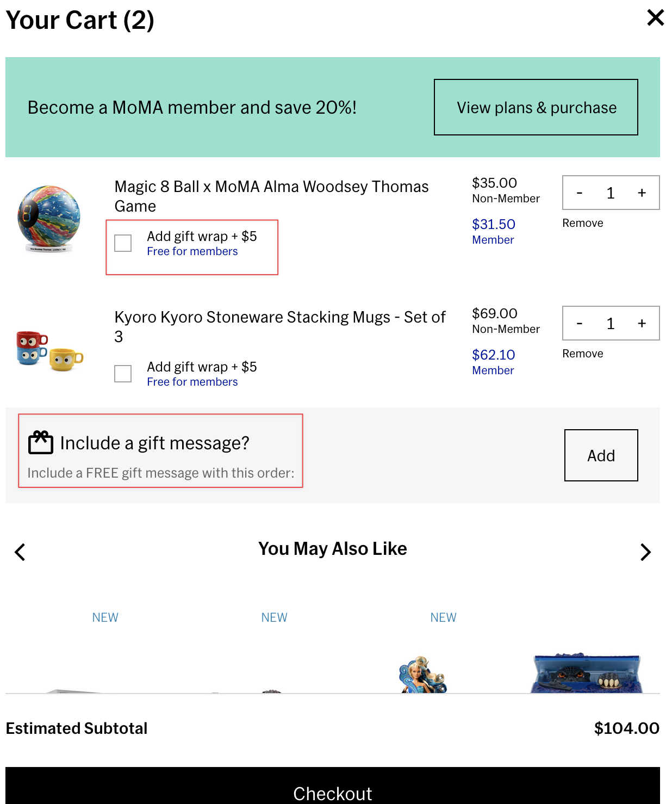Increase Magic 8 Ball quantity with plus

(642, 193)
